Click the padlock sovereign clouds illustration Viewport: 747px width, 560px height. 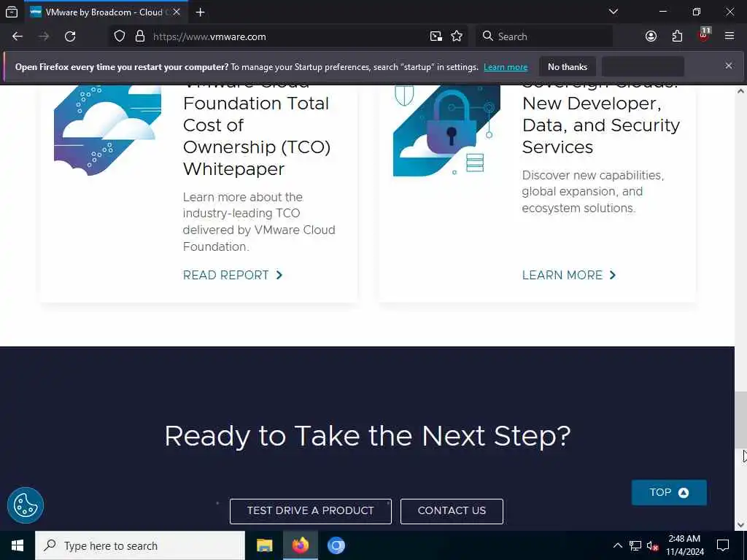pyautogui.click(x=447, y=131)
